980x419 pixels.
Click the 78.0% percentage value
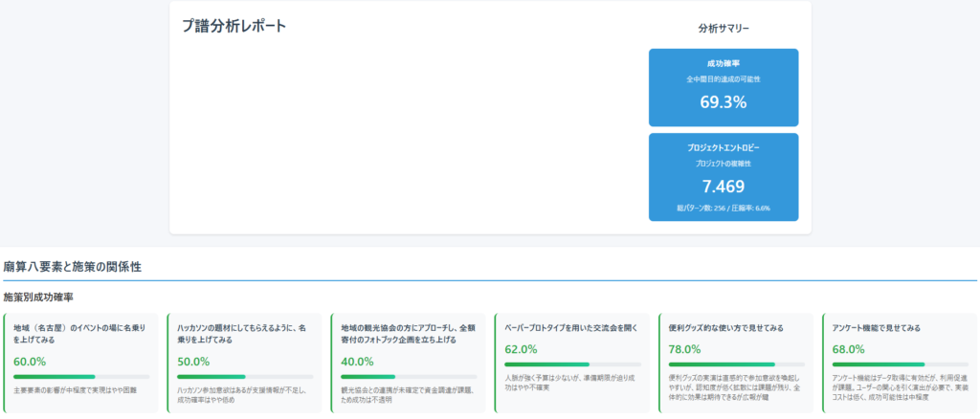point(686,349)
